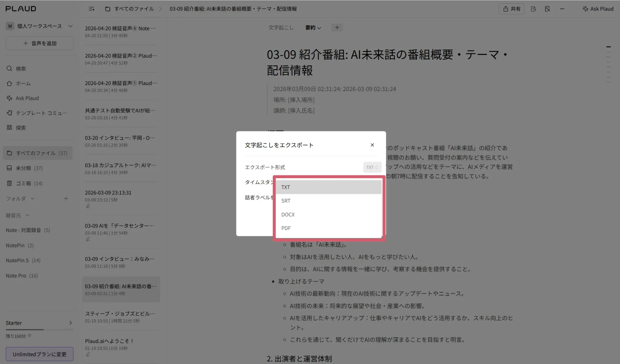The height and width of the screenshot is (364, 620).
Task: Open recording 2026-04-20 verification audio ①
Action: click(x=121, y=87)
